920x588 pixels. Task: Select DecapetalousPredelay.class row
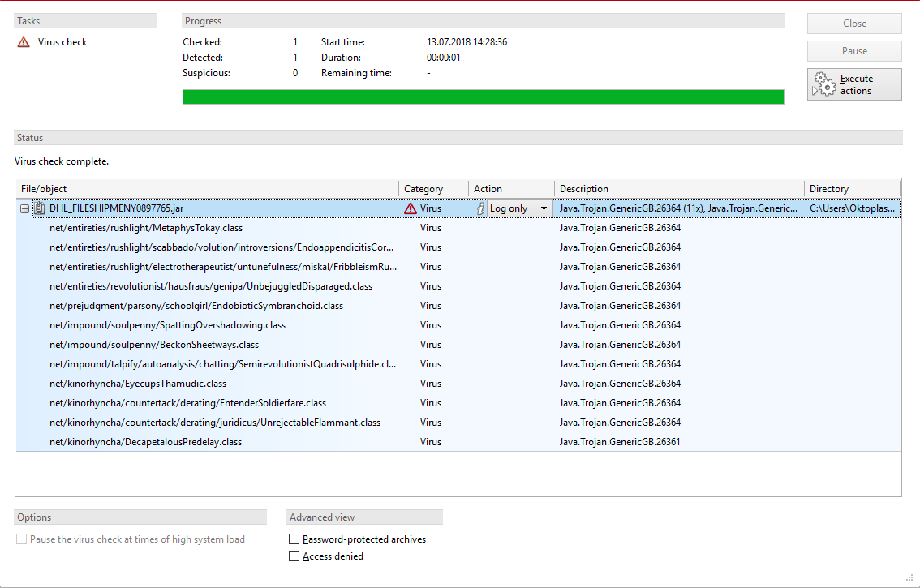point(458,441)
